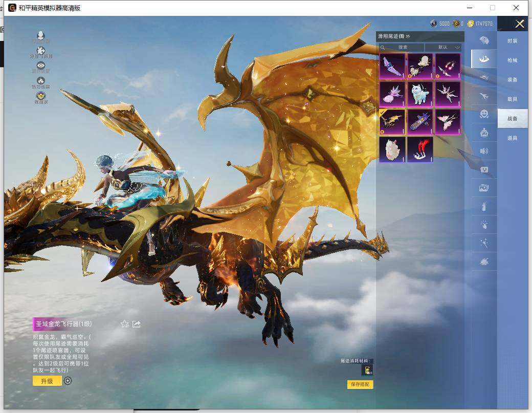Select the trail spray material icon
This screenshot has width=532, height=413.
[x=367, y=370]
